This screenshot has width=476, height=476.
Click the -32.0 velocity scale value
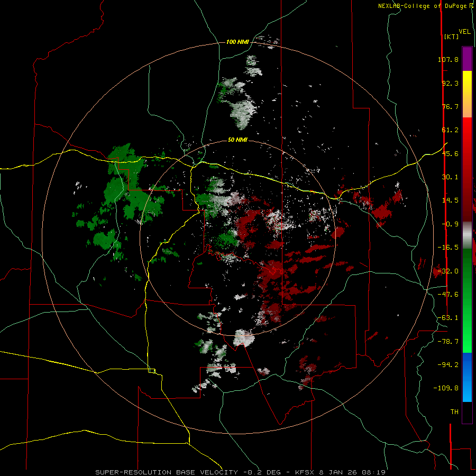coord(448,271)
